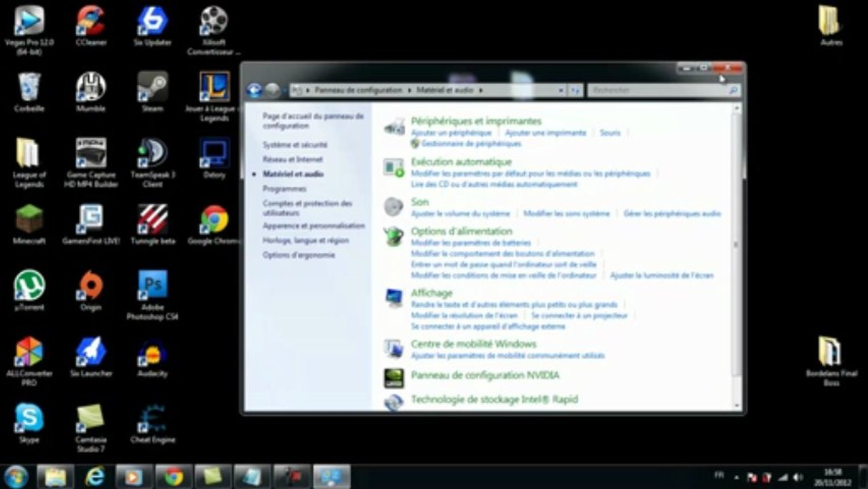The width and height of the screenshot is (868, 489).
Task: Open Gestionnaire de périphériques link
Action: pos(472,144)
